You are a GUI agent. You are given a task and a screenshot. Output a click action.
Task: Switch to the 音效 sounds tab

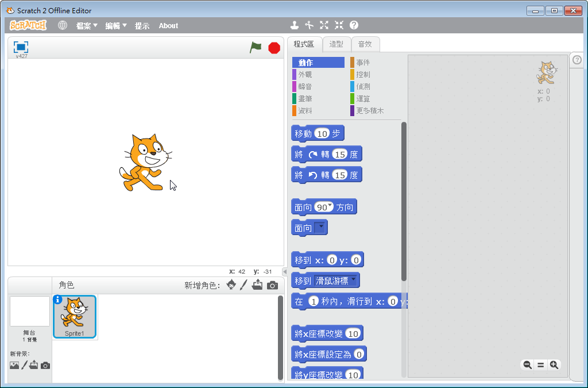coord(365,44)
